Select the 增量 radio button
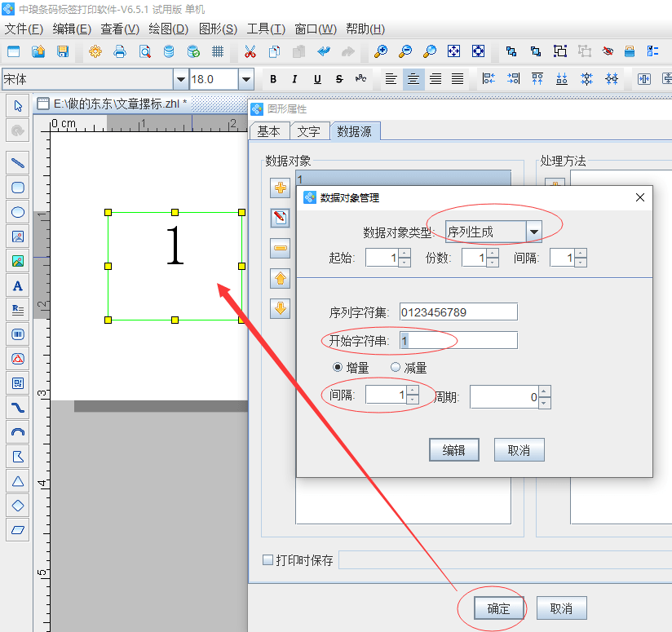Screen dimensions: 672x632 [x=338, y=368]
